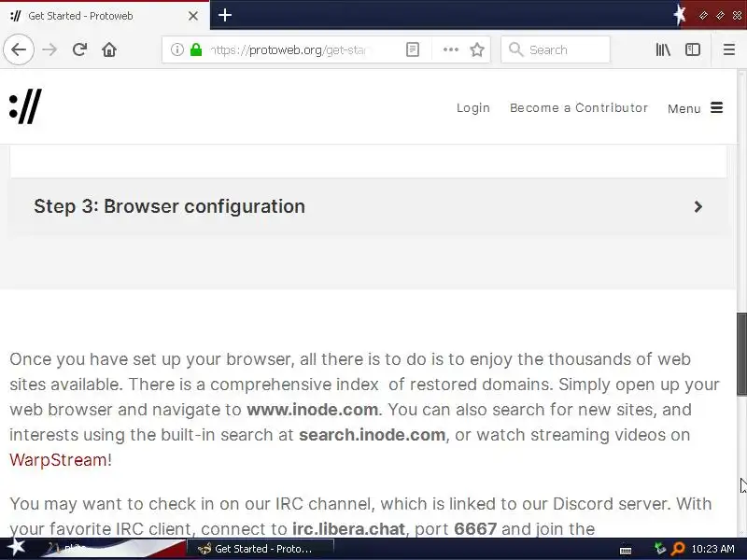Select the Get Started - Protoweb tab
The height and width of the screenshot is (560, 747).
click(x=105, y=16)
